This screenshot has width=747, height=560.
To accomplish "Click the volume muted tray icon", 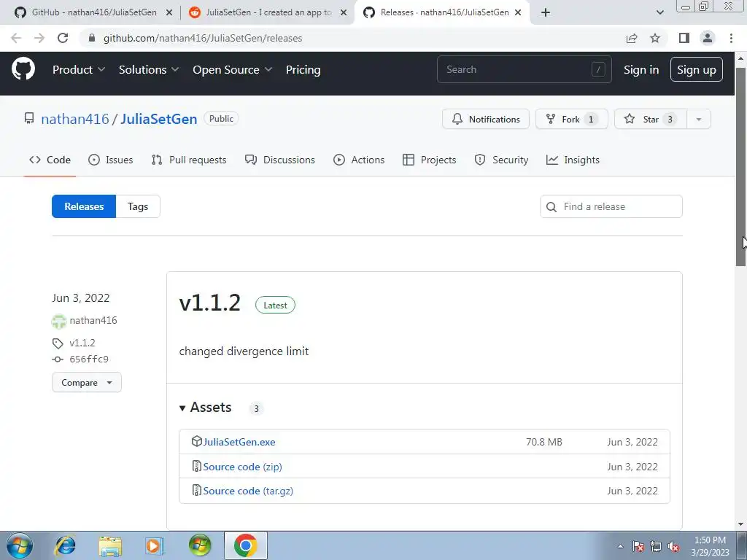I will pyautogui.click(x=673, y=547).
